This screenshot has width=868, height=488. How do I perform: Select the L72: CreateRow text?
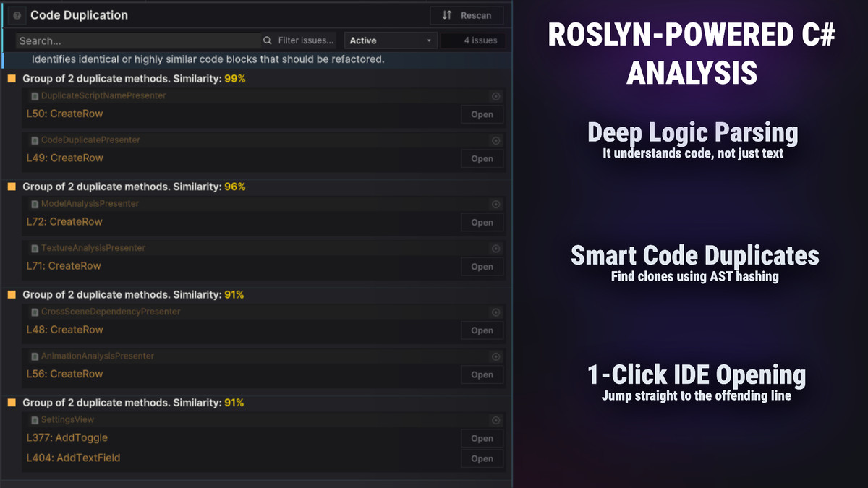point(64,221)
